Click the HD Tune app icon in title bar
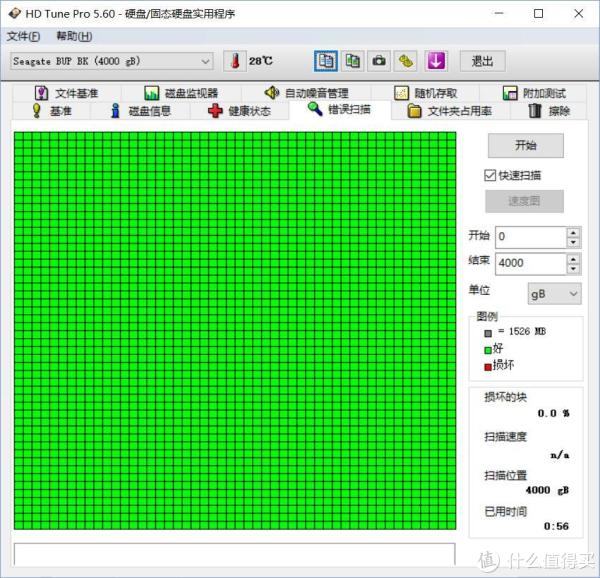The height and width of the screenshot is (578, 600). pos(14,14)
